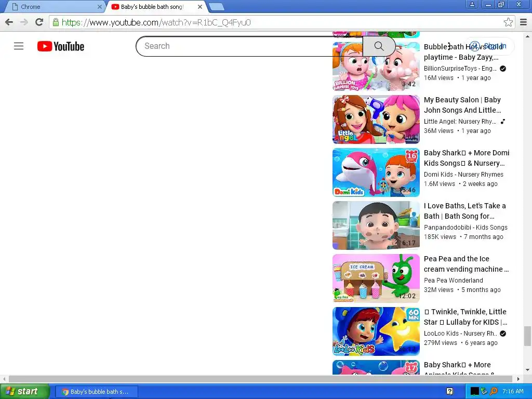Open Panpandodobibi - Kids Songs channel
The image size is (532, 399).
(x=465, y=228)
